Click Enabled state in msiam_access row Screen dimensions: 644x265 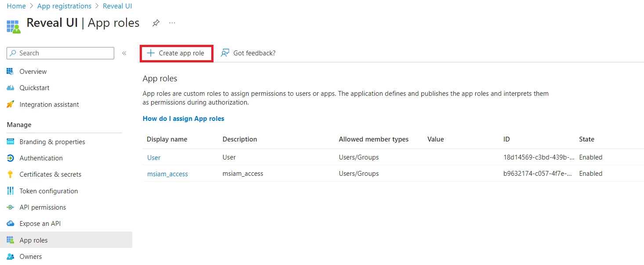click(x=591, y=174)
